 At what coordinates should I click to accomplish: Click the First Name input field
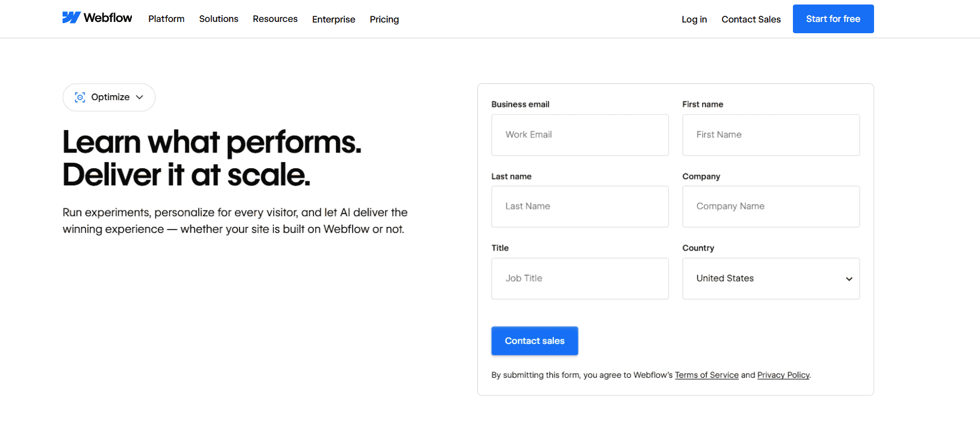coord(770,135)
